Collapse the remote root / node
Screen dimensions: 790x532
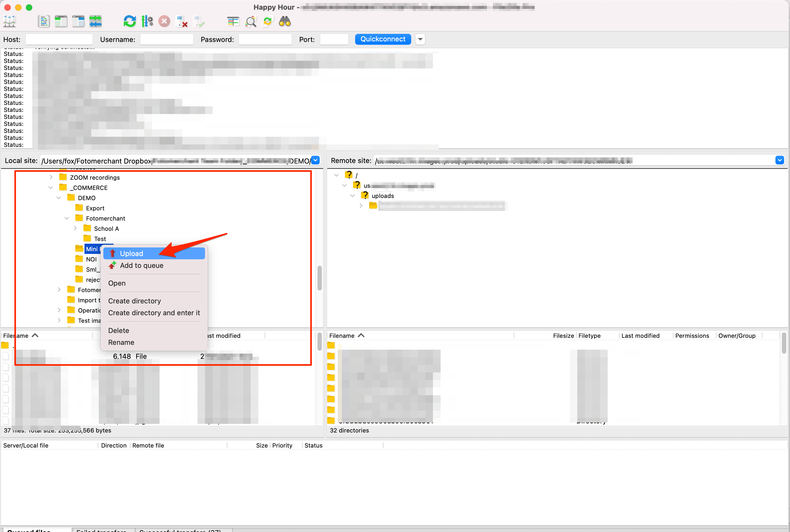click(x=336, y=175)
